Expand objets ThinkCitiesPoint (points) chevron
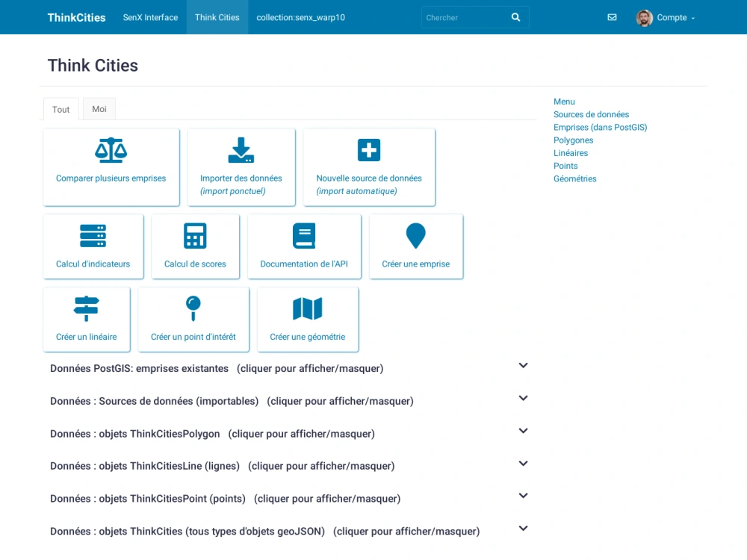Screen dimensions: 747x560 pos(523,496)
